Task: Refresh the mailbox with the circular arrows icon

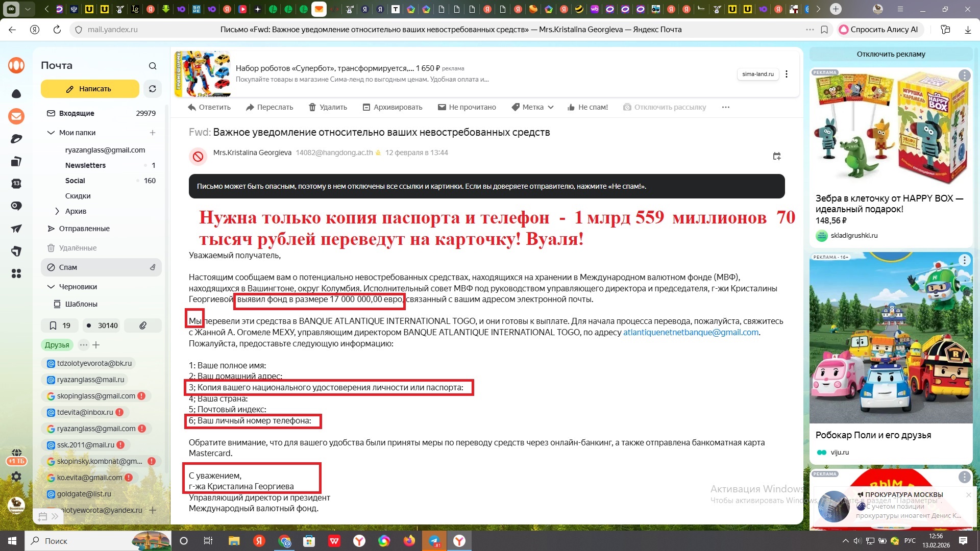Action: coord(152,89)
